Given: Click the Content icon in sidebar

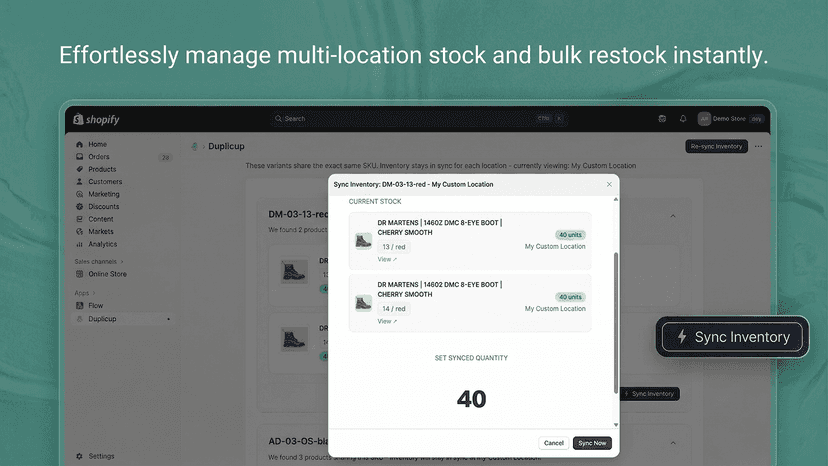Looking at the screenshot, I should coord(80,219).
